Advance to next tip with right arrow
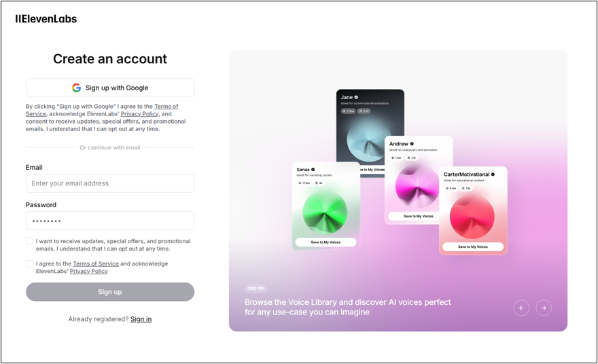The height and width of the screenshot is (364, 598). 544,308
